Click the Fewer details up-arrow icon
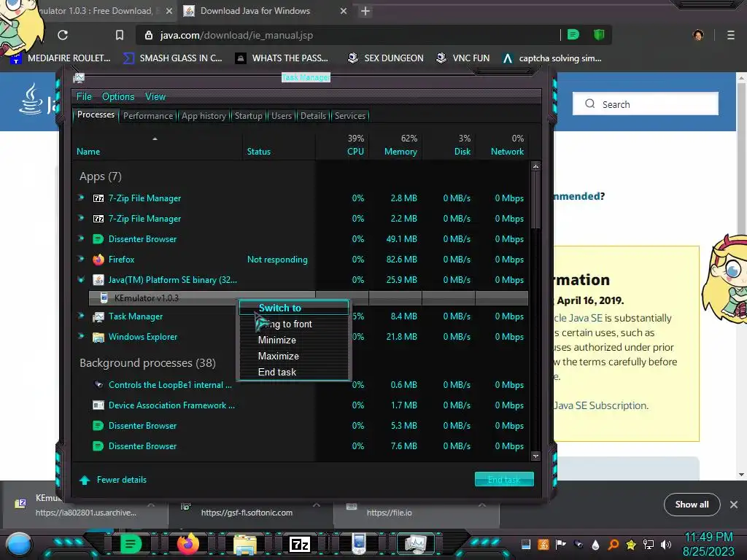Viewport: 747px width, 560px height. [x=85, y=480]
